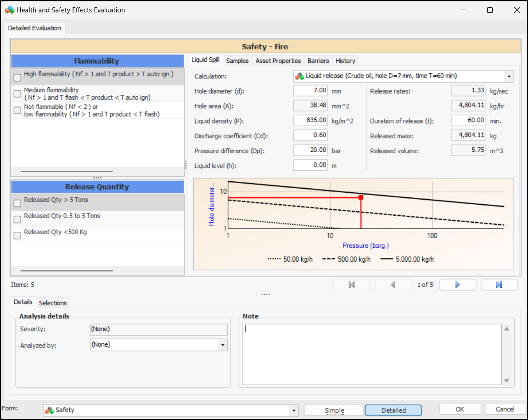Go to the next record arrow
This screenshot has width=528, height=420.
pyautogui.click(x=457, y=285)
